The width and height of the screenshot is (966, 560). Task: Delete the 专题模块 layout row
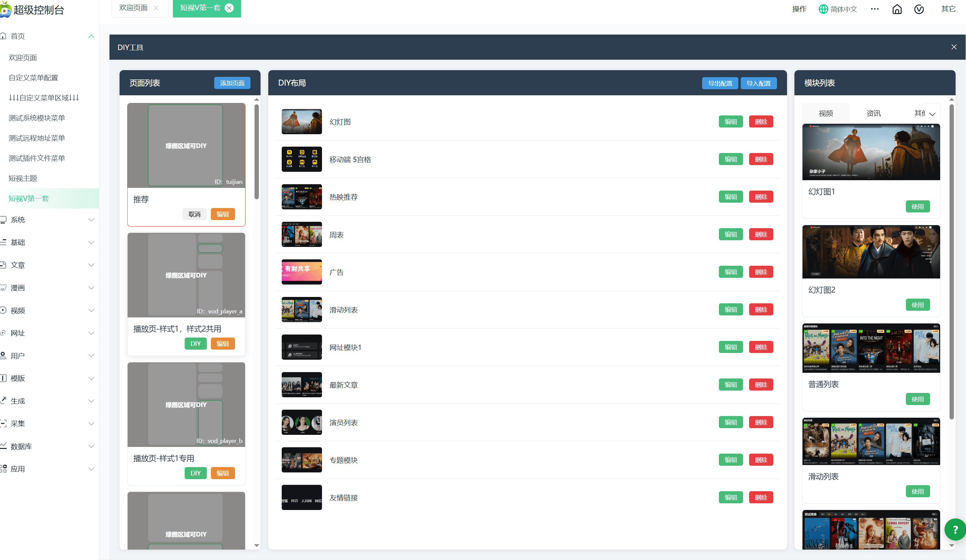click(761, 460)
